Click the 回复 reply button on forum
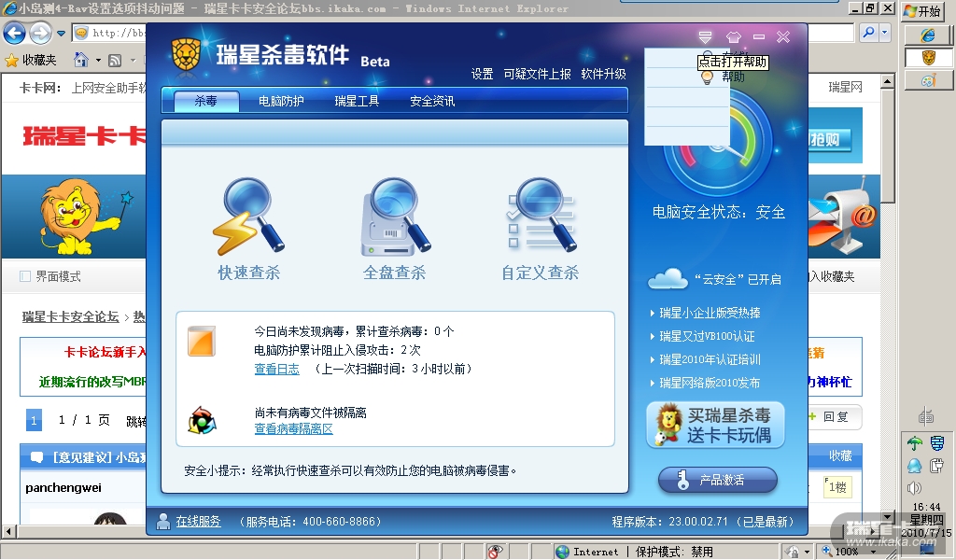This screenshot has width=956, height=560. [836, 417]
